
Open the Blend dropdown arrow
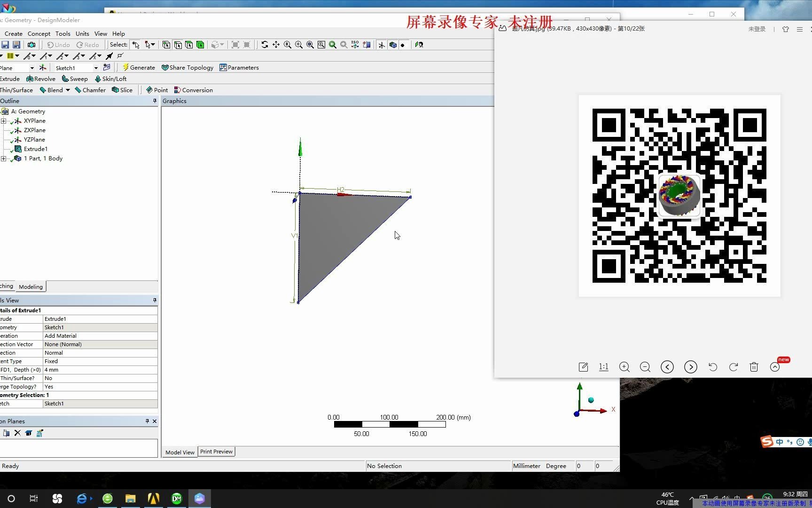(x=68, y=90)
